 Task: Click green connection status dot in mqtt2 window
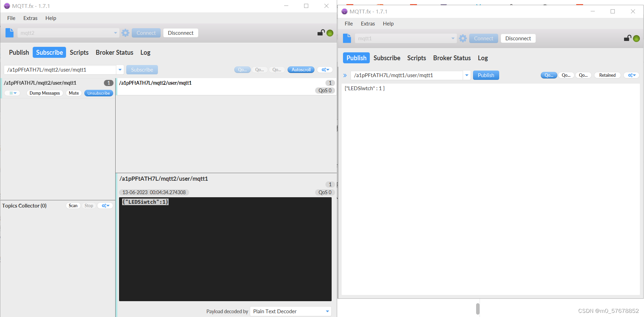coord(330,33)
